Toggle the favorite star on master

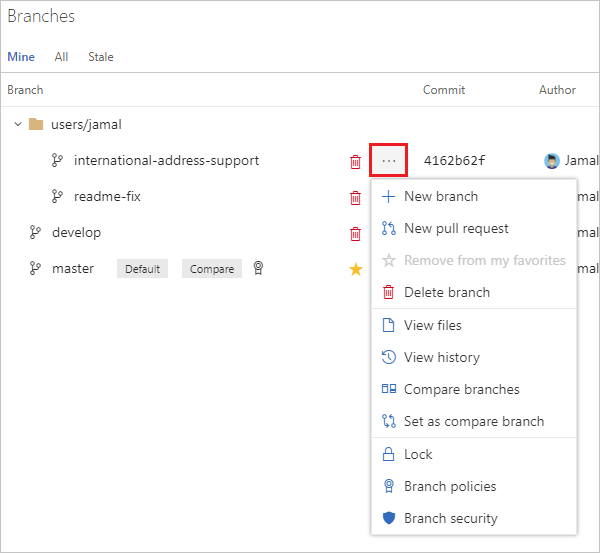tap(356, 269)
